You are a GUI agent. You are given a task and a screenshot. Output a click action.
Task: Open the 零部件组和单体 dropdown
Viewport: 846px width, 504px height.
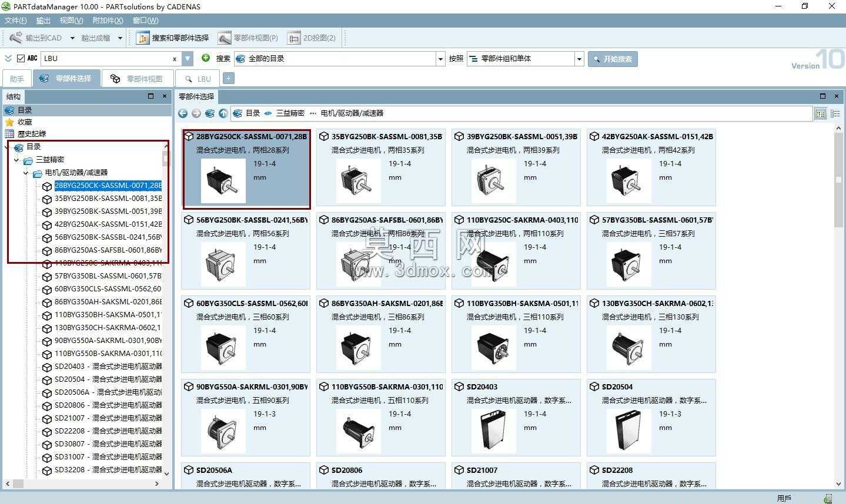pos(579,59)
